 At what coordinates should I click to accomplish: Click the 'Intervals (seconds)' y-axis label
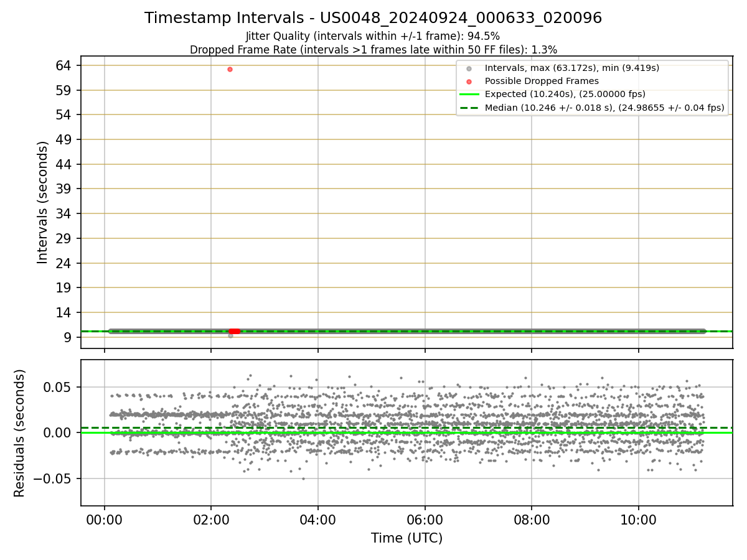42,202
